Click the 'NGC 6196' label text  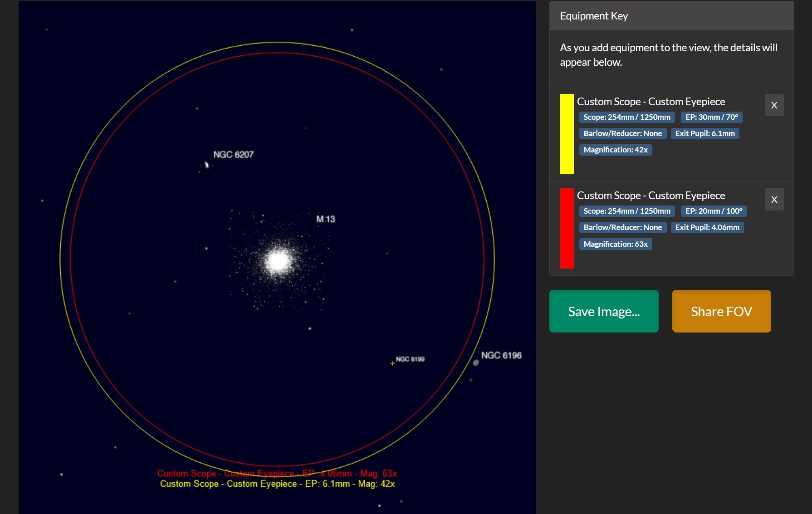[x=501, y=355]
